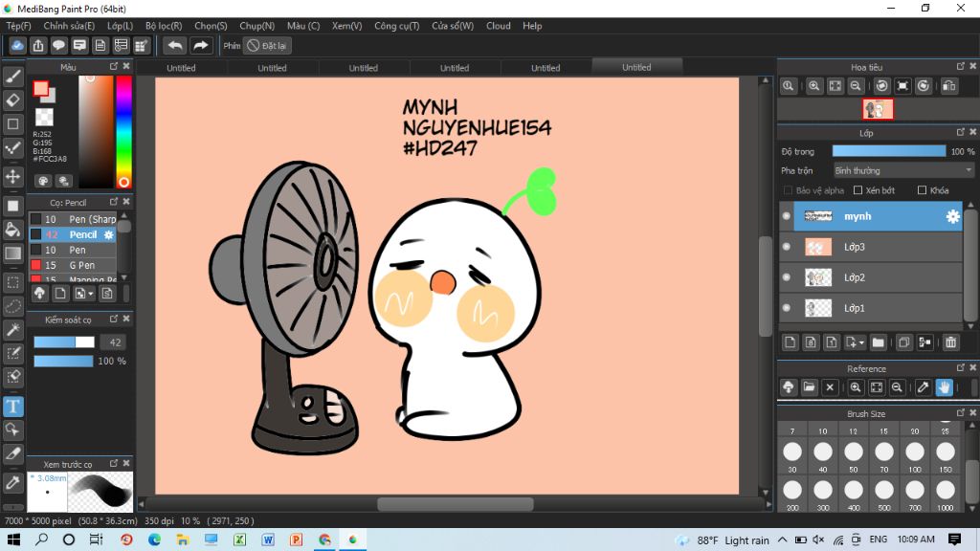Open Windows Start menu

(x=13, y=540)
